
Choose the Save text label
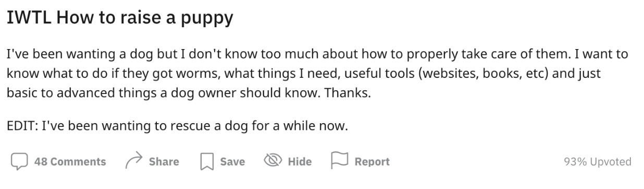tap(232, 162)
